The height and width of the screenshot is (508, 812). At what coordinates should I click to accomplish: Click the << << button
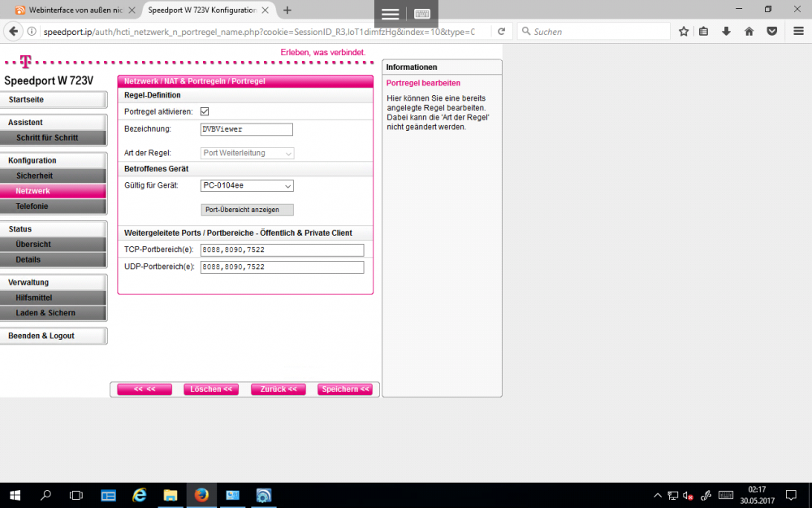click(145, 389)
